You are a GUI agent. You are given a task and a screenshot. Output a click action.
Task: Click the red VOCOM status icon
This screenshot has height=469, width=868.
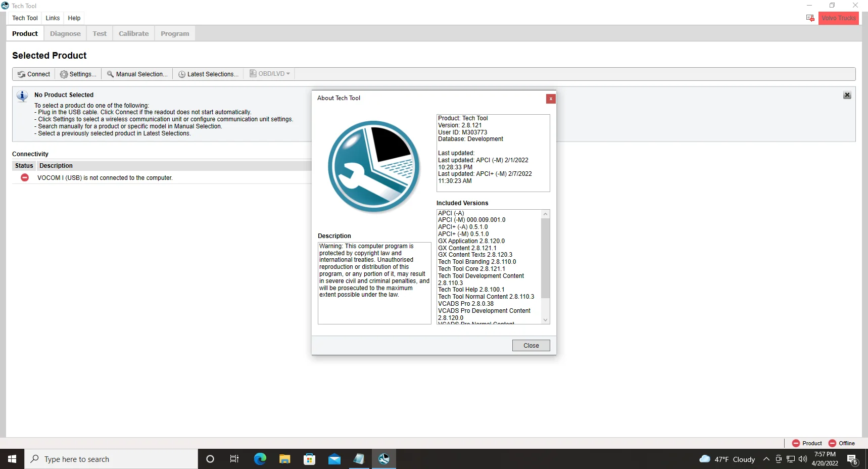point(24,177)
